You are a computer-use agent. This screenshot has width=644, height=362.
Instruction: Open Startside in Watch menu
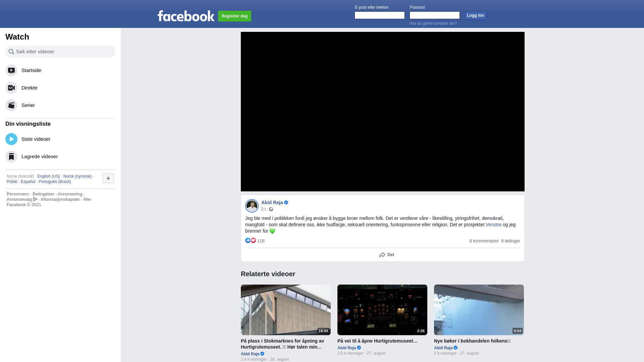pos(60,70)
